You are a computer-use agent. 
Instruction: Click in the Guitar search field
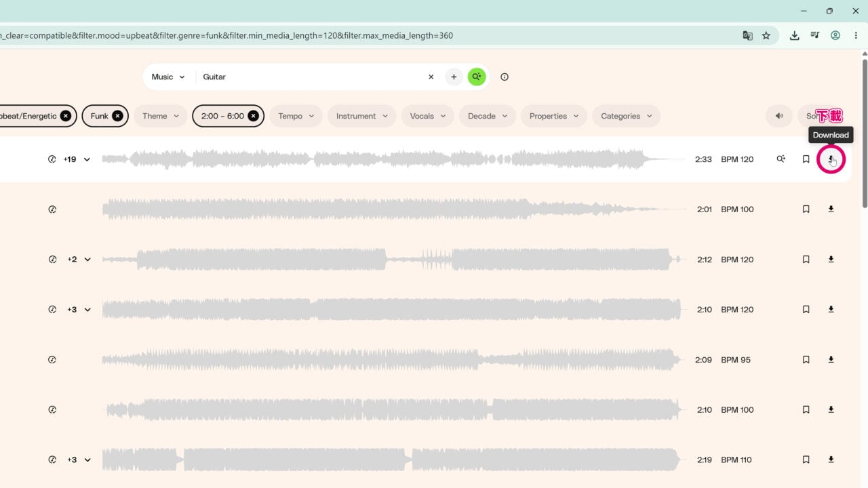click(x=311, y=77)
